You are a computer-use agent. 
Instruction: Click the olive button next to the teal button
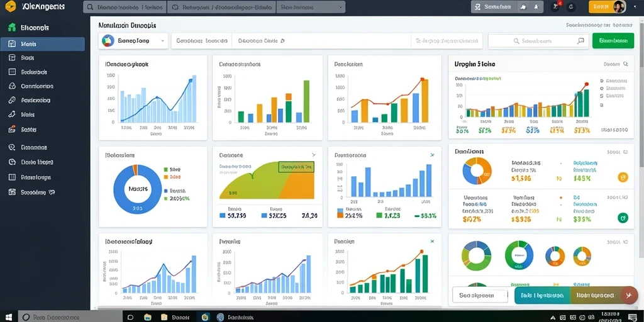click(596, 296)
